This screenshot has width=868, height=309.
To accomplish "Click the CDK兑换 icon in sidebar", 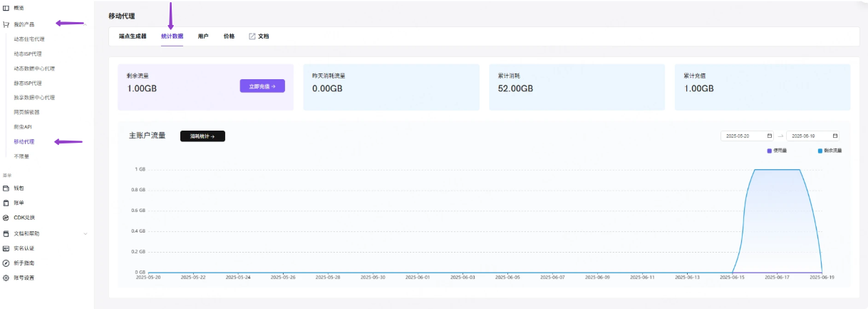I will 6,218.
